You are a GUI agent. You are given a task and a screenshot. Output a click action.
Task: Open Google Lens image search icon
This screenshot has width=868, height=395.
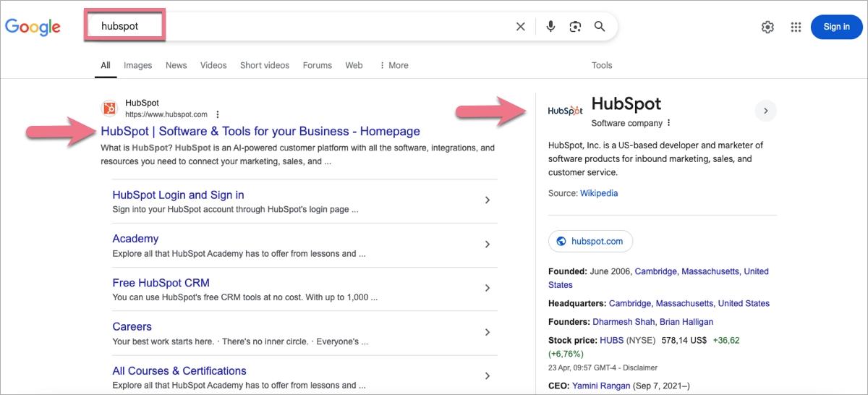pyautogui.click(x=575, y=27)
